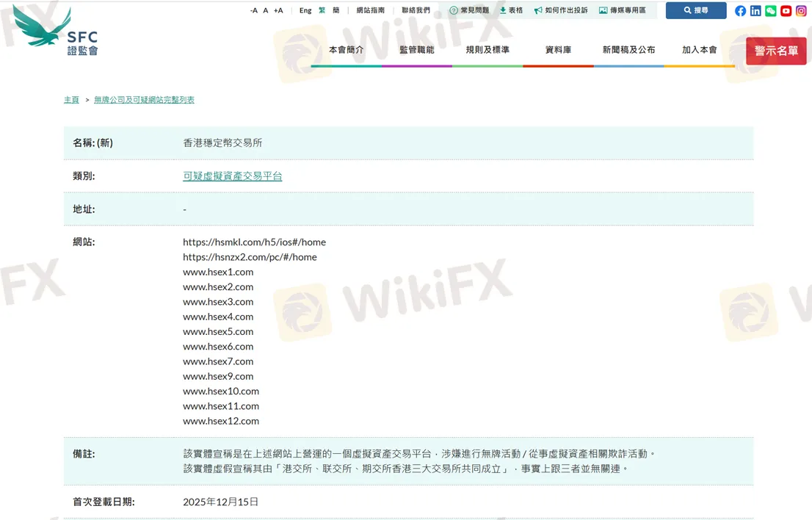The image size is (812, 520).
Task: Click the 類別: label
Action: click(84, 176)
